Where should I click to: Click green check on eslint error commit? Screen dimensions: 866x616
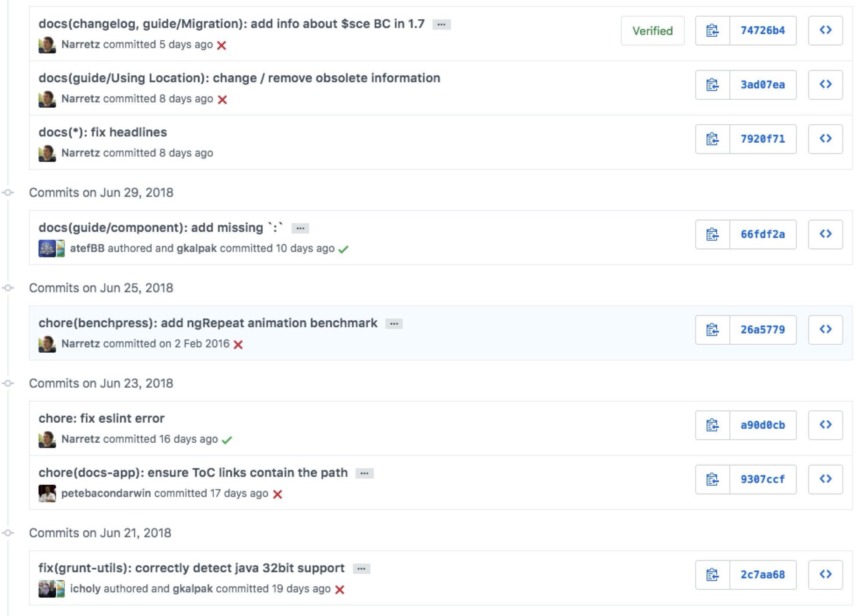227,440
